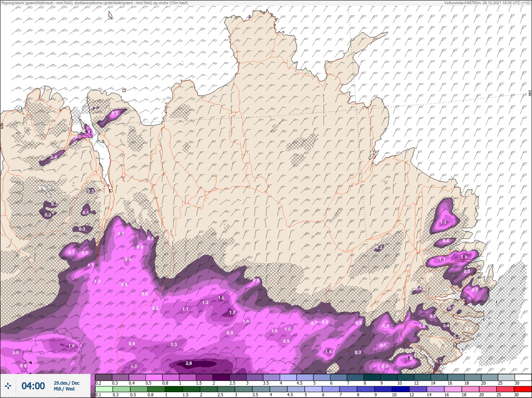
Task: Click the Veðurstofan logo icon beside the time
Action: [x=8, y=386]
